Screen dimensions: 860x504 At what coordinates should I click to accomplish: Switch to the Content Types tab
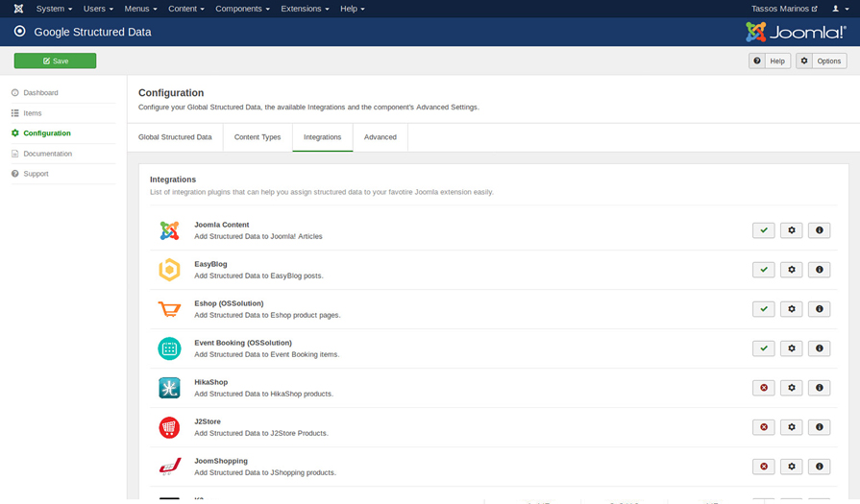tap(258, 137)
